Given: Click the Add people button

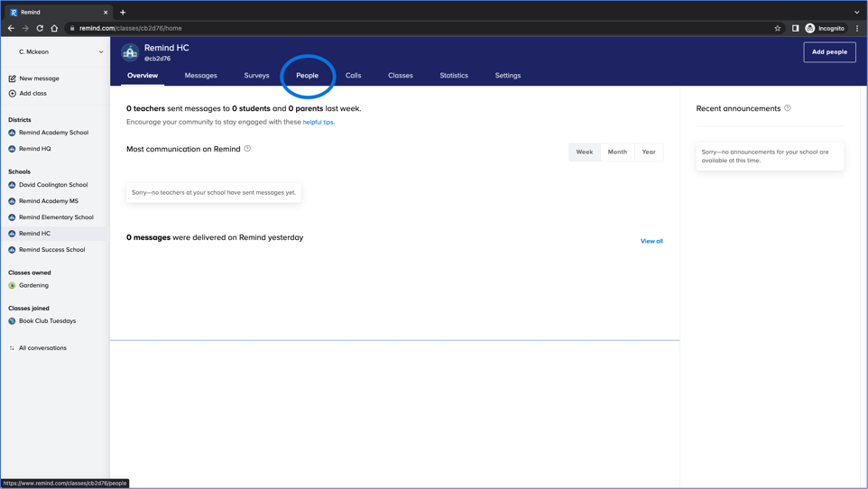Looking at the screenshot, I should pos(829,52).
